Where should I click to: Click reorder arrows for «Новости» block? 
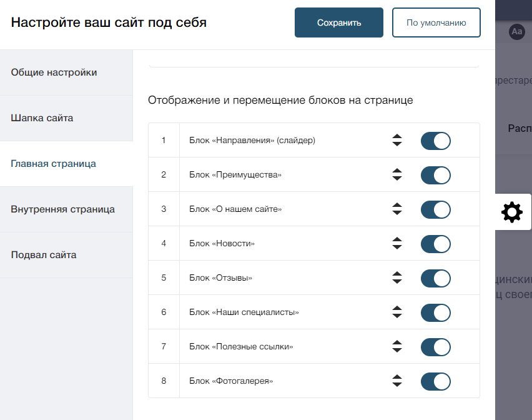(397, 243)
